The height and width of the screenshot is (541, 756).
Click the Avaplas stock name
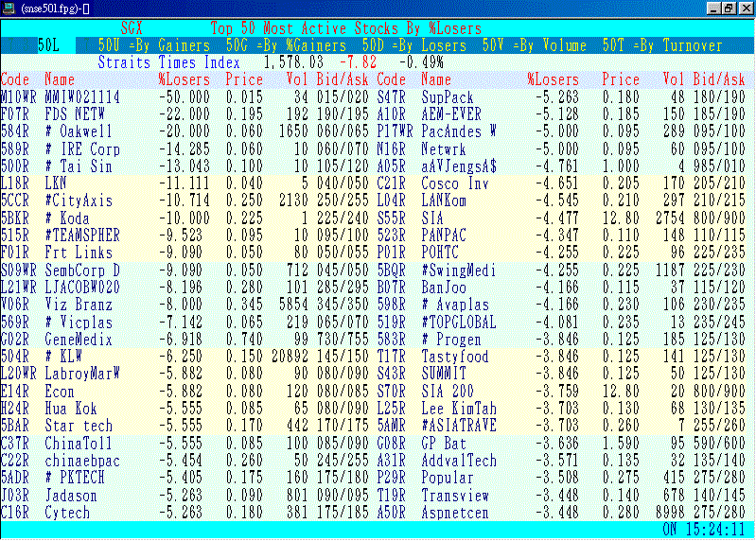click(455, 305)
